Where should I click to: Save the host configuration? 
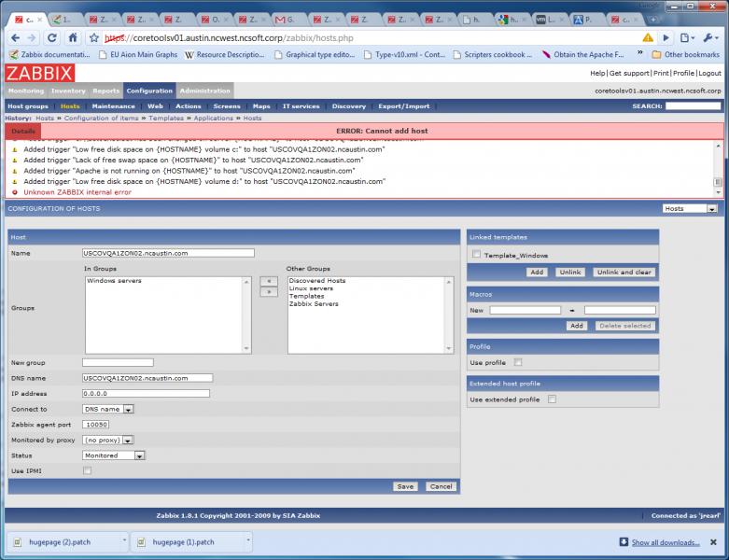click(405, 486)
